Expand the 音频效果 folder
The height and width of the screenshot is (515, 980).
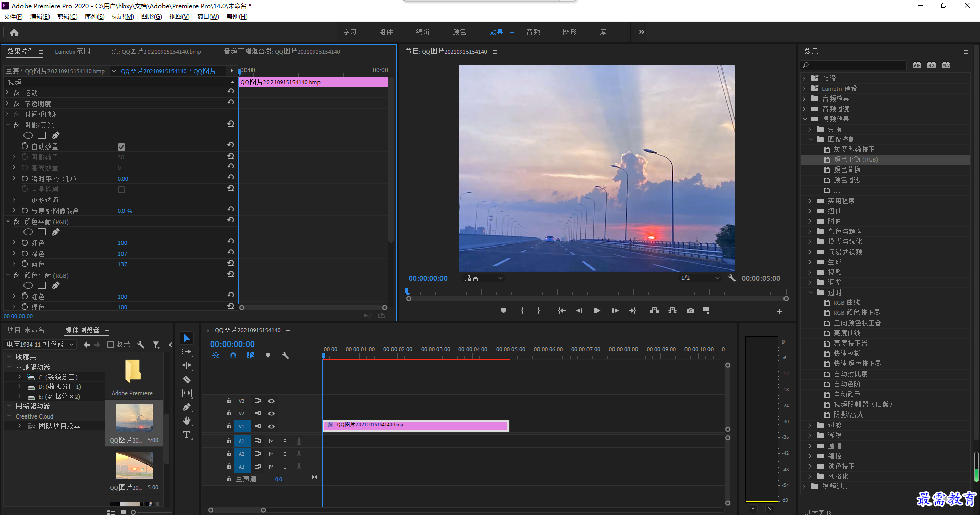[x=804, y=99]
